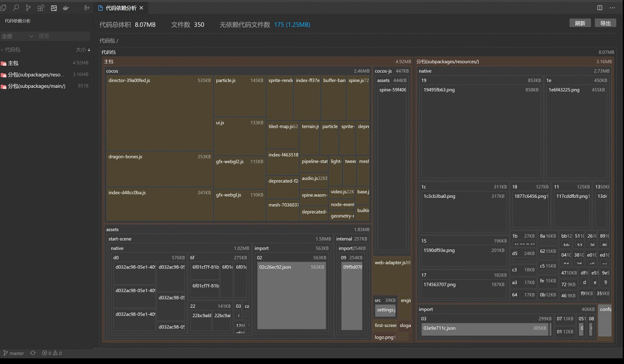Viewport: 624px width, 364px height.
Task: Click the 导出 button
Action: pos(605,23)
